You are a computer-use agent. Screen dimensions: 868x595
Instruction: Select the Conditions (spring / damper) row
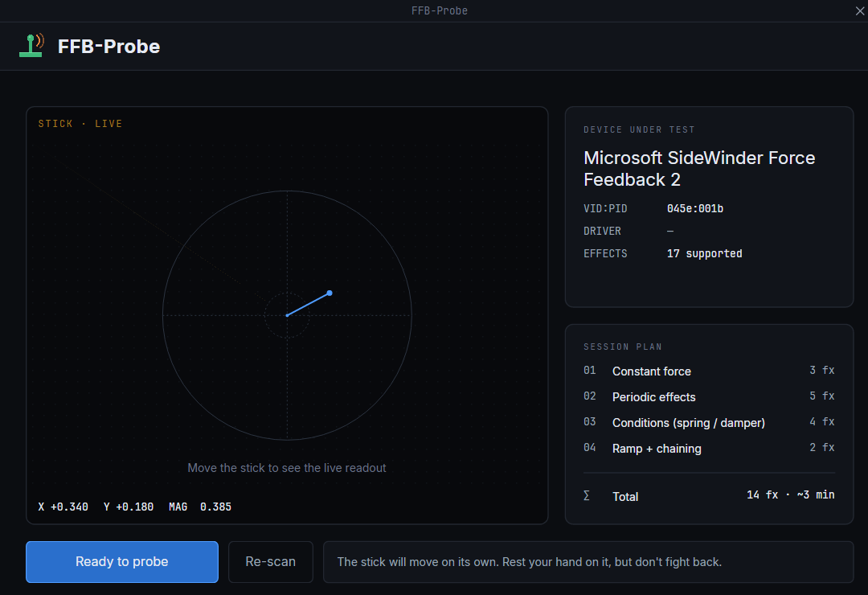pyautogui.click(x=709, y=422)
